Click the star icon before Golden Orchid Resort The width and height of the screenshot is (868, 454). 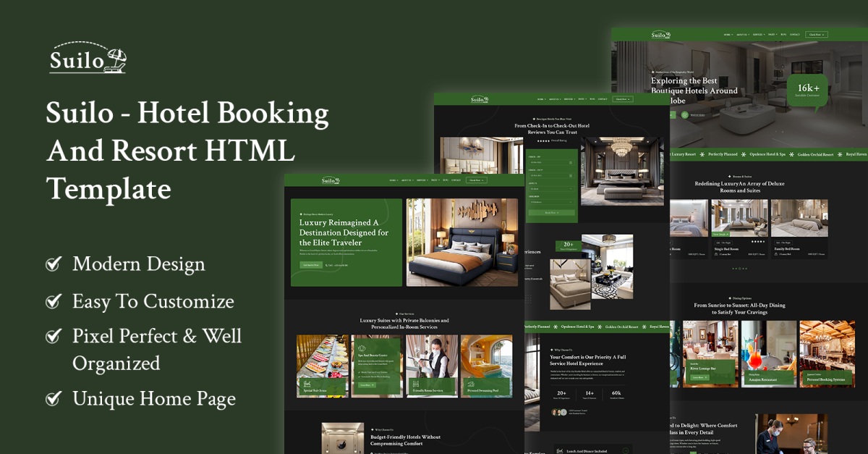coord(791,154)
